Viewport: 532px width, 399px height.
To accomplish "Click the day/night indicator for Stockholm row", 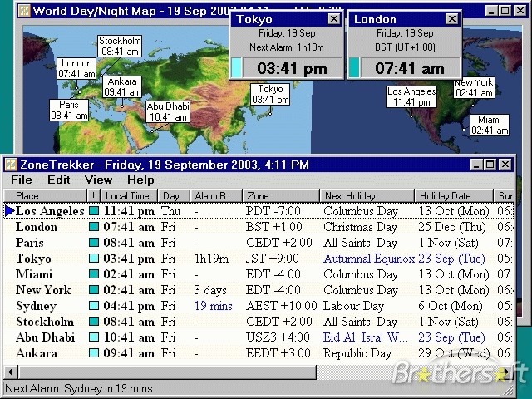I will 94,322.
